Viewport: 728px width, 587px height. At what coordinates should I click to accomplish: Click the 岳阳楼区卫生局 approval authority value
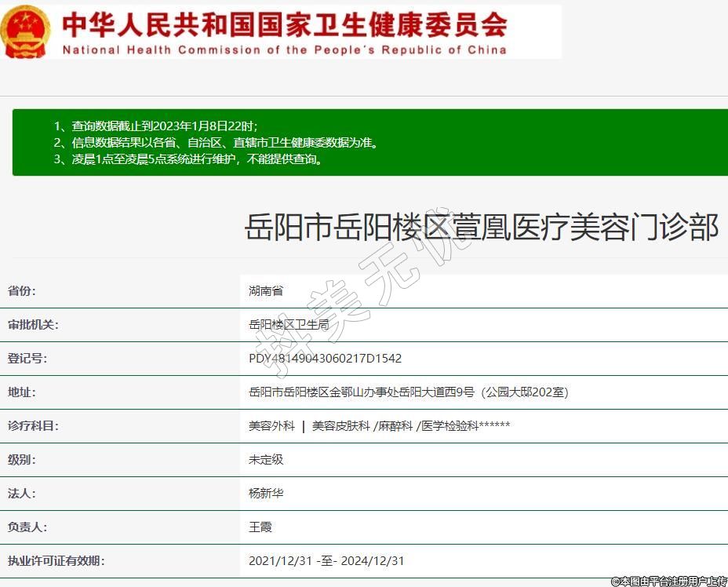click(288, 325)
